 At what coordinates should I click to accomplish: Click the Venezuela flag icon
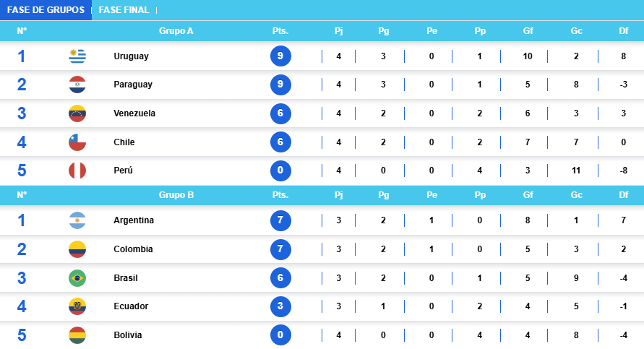point(77,113)
